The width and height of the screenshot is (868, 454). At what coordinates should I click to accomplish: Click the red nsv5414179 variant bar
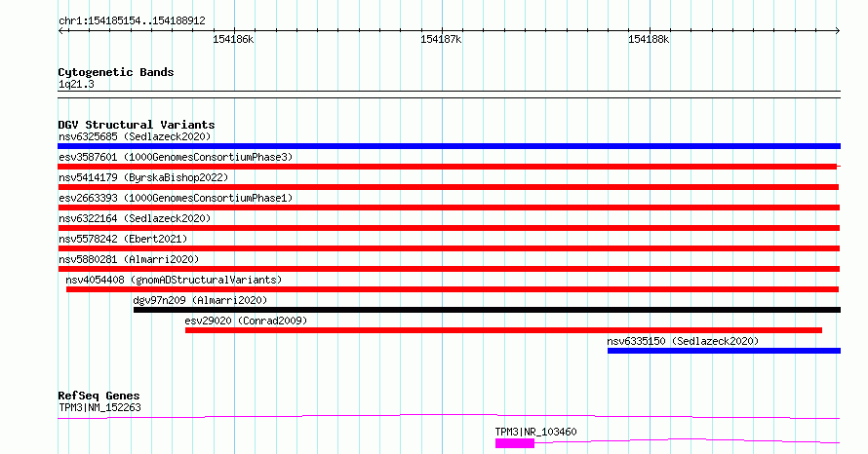pos(449,187)
